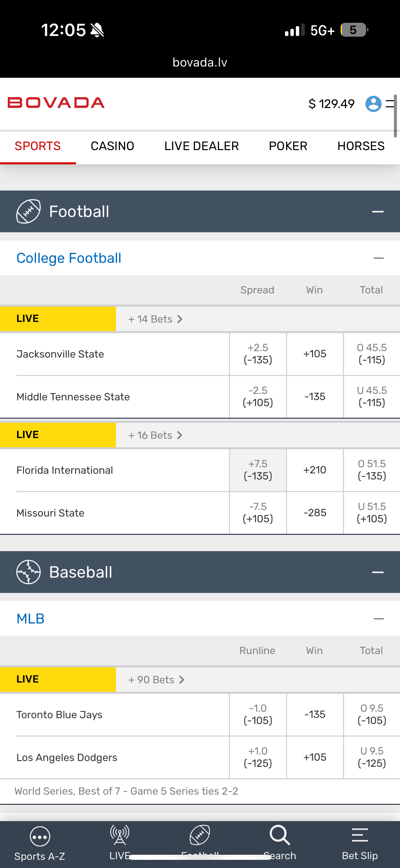Show + 14 Bets for Jacksonville State game
This screenshot has height=868, width=400.
(155, 319)
